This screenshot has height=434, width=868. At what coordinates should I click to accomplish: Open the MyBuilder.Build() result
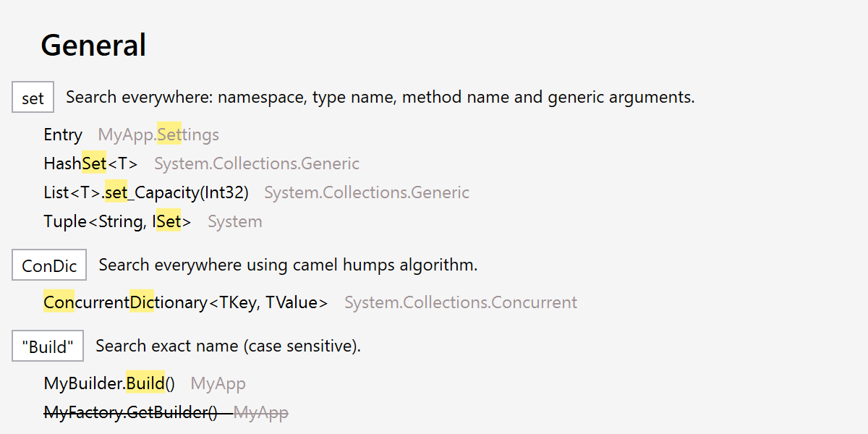pyautogui.click(x=109, y=383)
